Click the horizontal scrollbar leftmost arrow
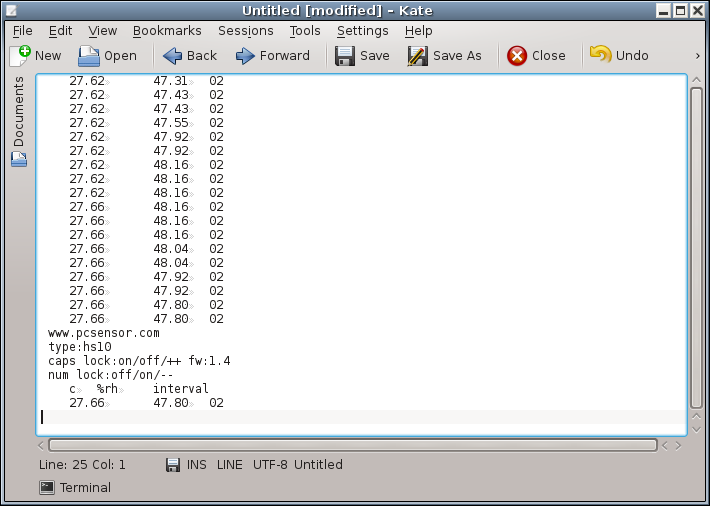The width and height of the screenshot is (710, 506). pos(41,446)
